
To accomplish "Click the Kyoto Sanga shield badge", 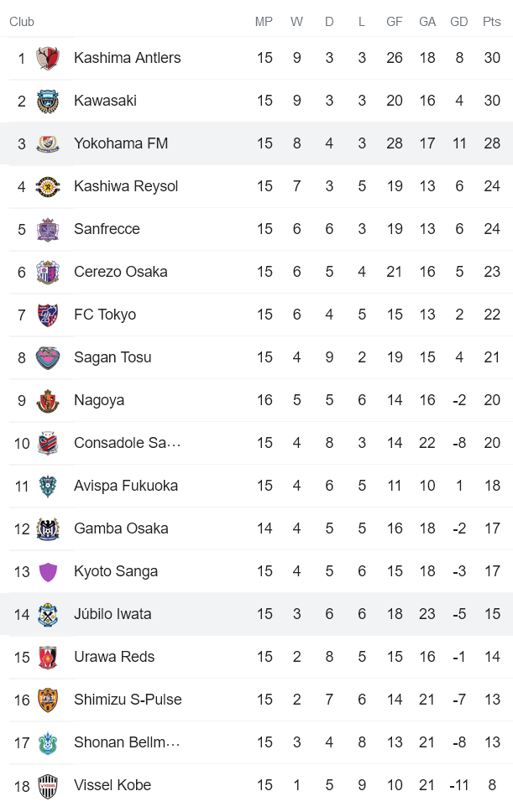I will 46,571.
